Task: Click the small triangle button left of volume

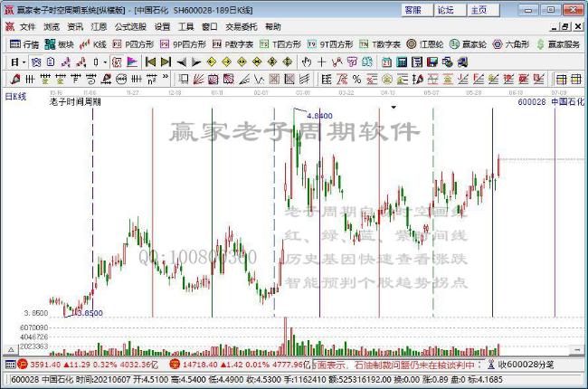Action: [11, 350]
